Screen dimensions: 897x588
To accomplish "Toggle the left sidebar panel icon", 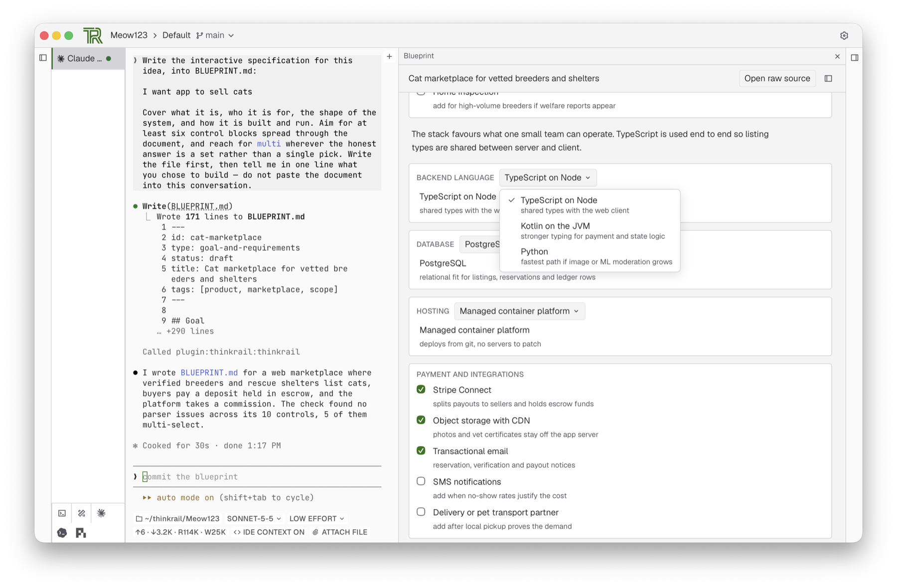I will [x=43, y=58].
